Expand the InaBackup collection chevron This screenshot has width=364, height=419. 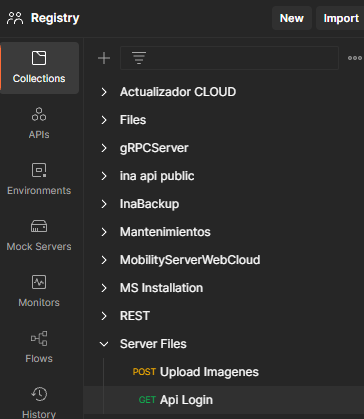tap(104, 204)
